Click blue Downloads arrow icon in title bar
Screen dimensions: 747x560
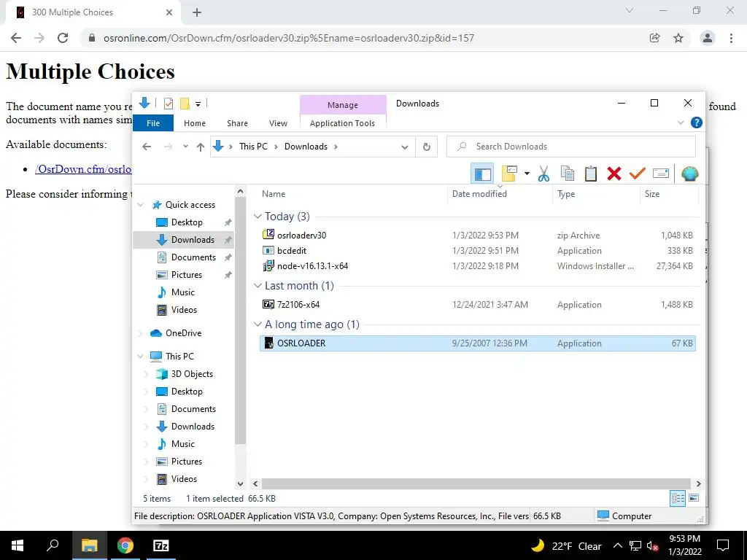click(x=145, y=103)
